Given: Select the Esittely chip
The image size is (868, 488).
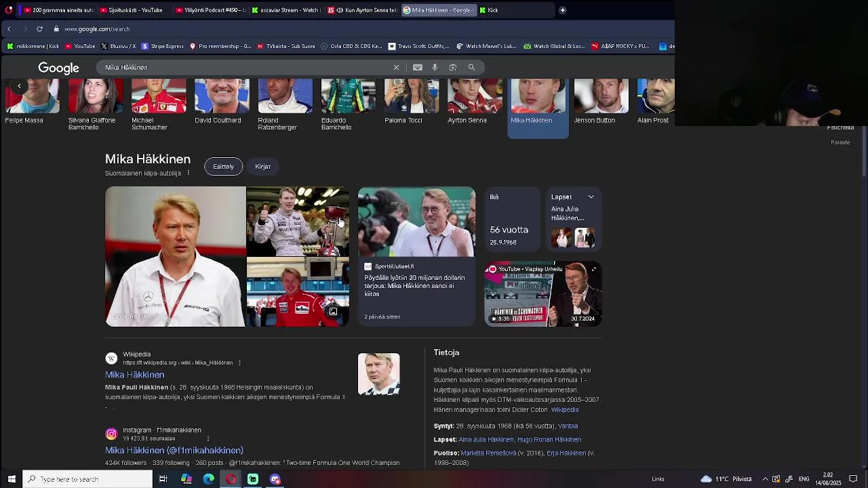Looking at the screenshot, I should [x=224, y=167].
